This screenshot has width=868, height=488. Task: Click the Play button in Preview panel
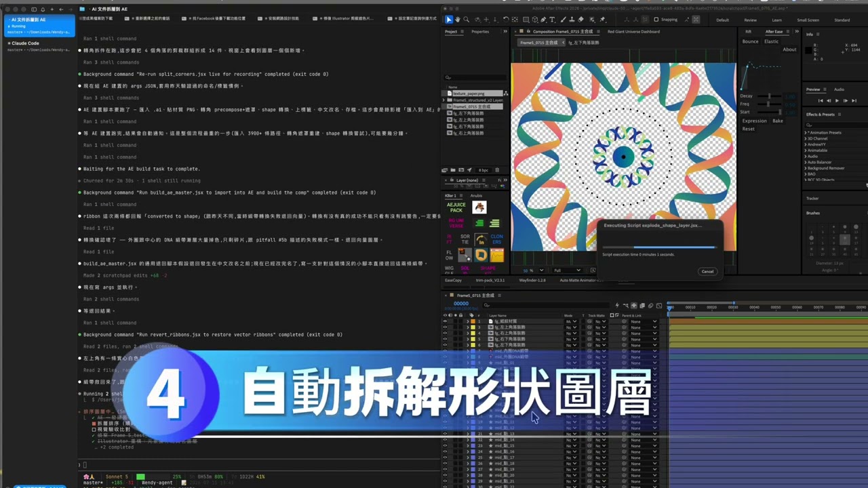pyautogui.click(x=837, y=100)
